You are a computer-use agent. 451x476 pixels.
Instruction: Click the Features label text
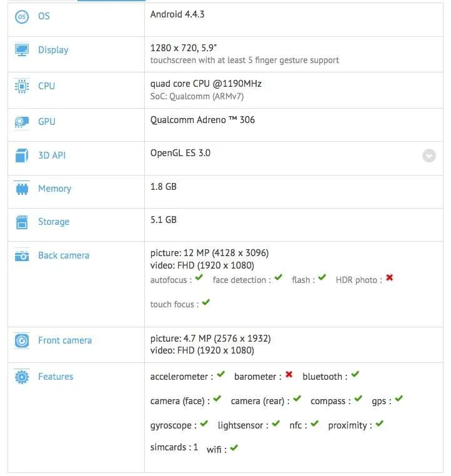(56, 377)
